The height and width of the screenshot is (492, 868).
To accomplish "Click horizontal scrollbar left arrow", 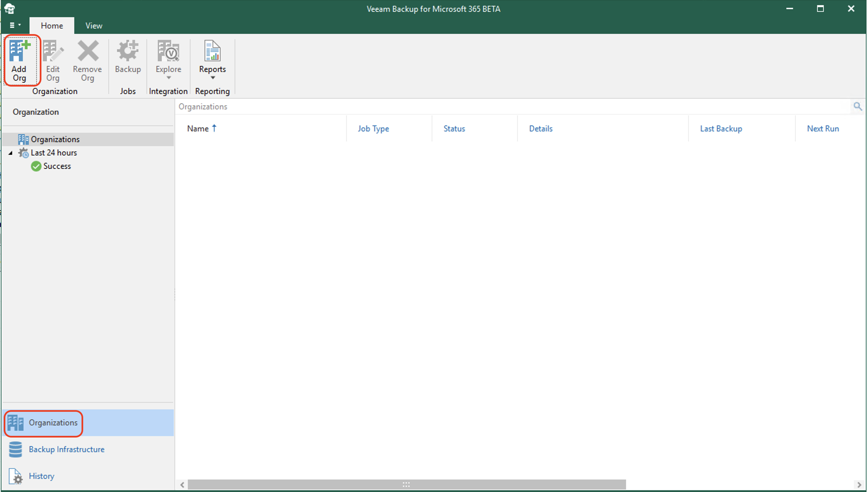I will click(182, 485).
